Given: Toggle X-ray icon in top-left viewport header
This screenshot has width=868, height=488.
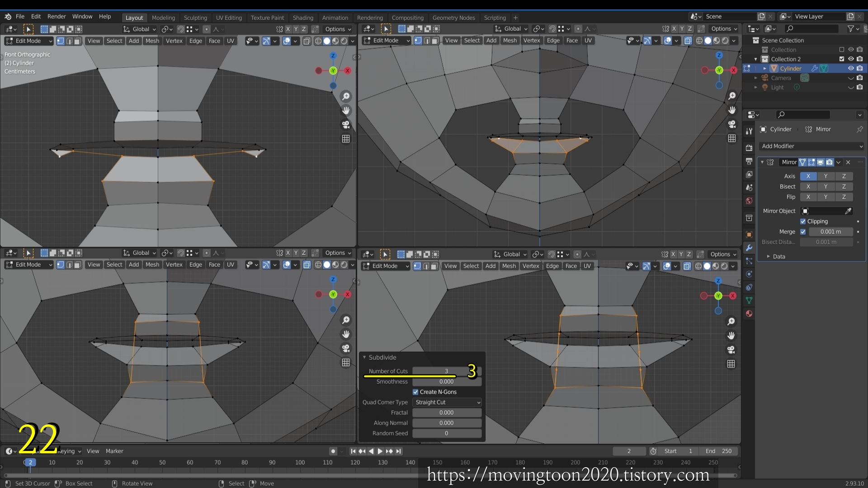Looking at the screenshot, I should [x=307, y=41].
